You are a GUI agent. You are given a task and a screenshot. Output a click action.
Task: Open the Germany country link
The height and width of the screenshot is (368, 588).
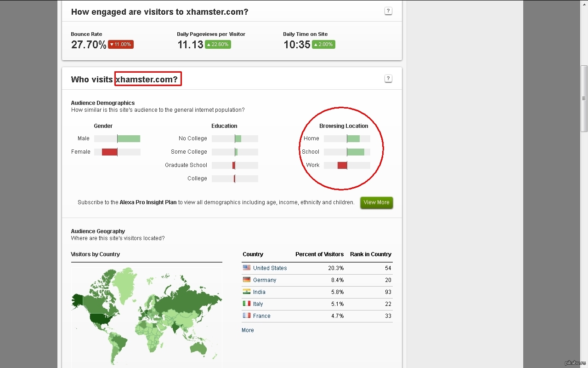[265, 280]
